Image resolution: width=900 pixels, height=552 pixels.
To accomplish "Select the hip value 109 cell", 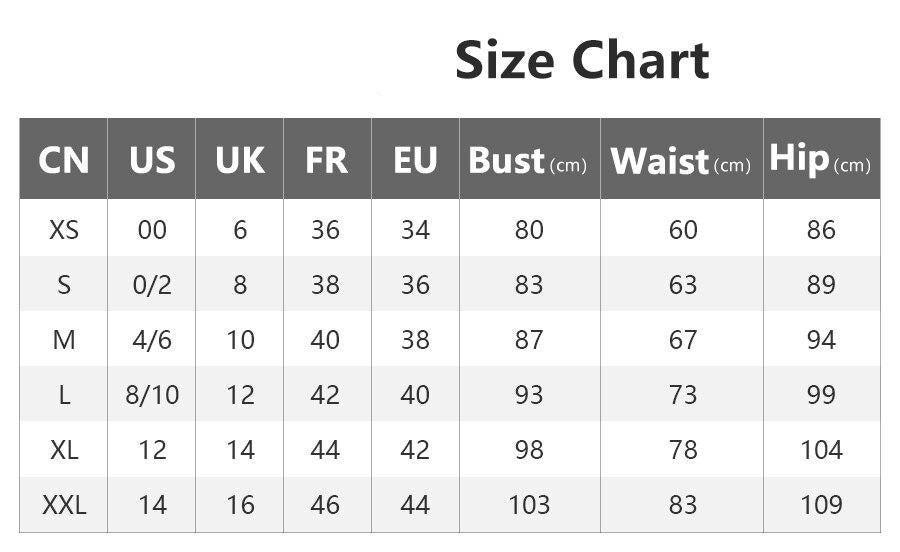I will 821,505.
